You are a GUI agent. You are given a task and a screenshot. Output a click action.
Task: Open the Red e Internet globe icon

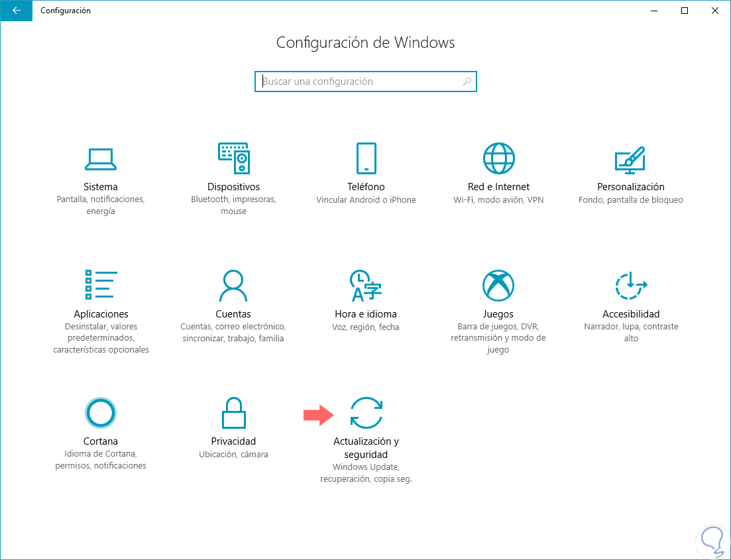pos(498,158)
